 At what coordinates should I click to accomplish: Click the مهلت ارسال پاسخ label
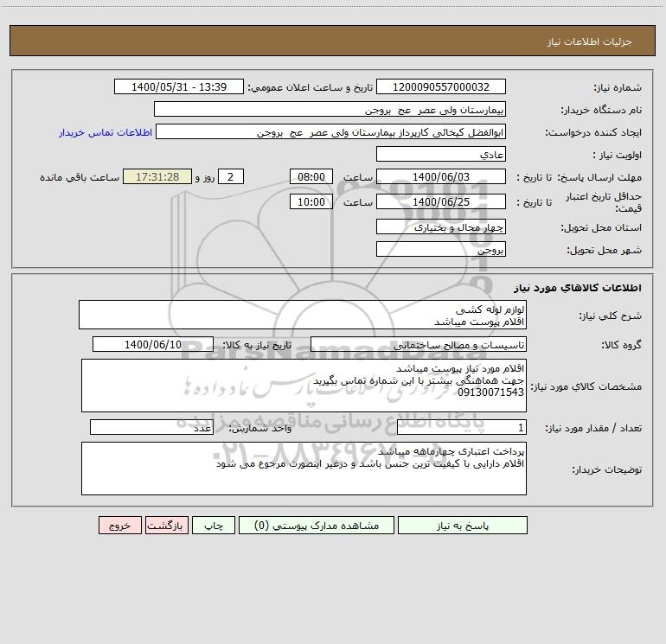tap(599, 178)
